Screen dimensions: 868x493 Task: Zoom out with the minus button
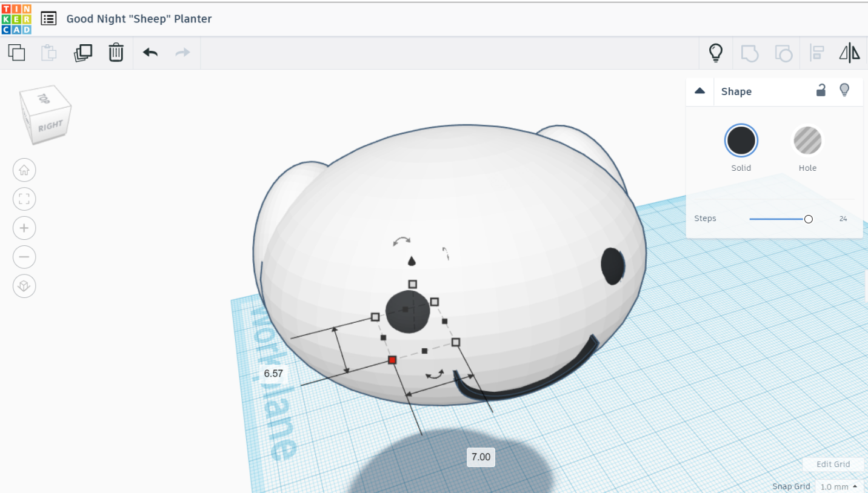(24, 257)
